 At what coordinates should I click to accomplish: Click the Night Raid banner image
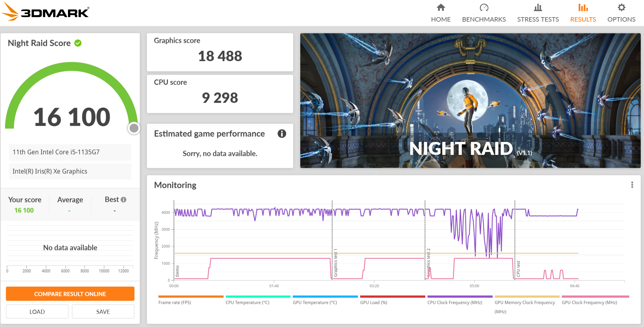coord(470,101)
